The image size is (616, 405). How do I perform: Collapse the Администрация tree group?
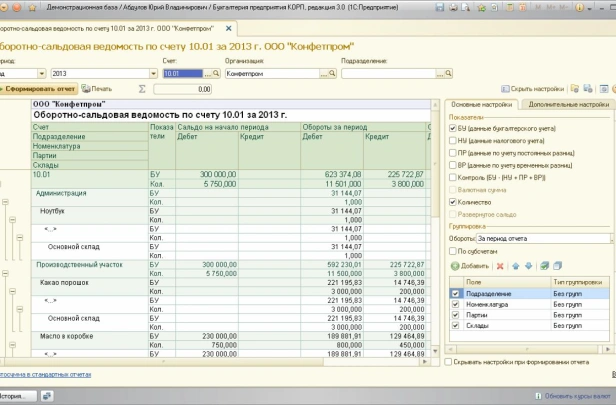pos(5,202)
